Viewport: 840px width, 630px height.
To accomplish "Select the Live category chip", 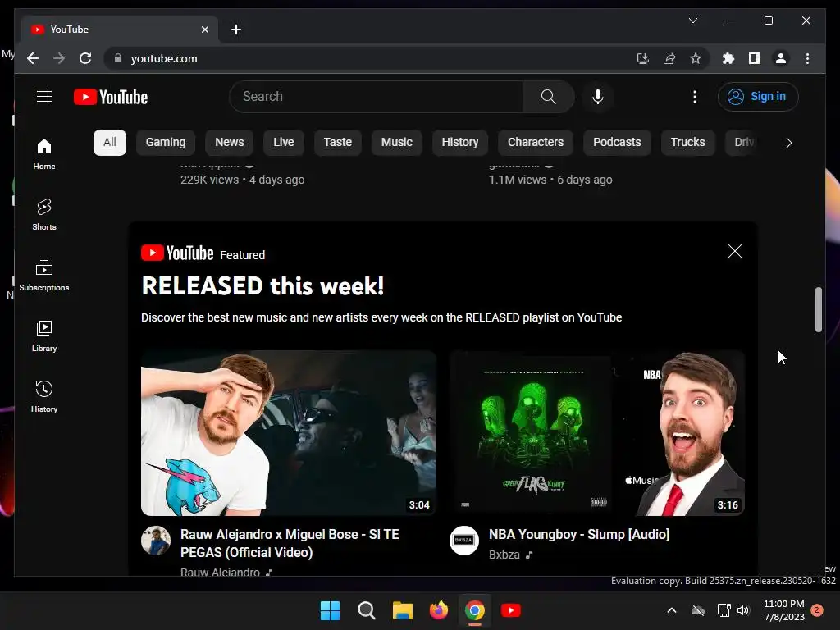I will tap(283, 142).
